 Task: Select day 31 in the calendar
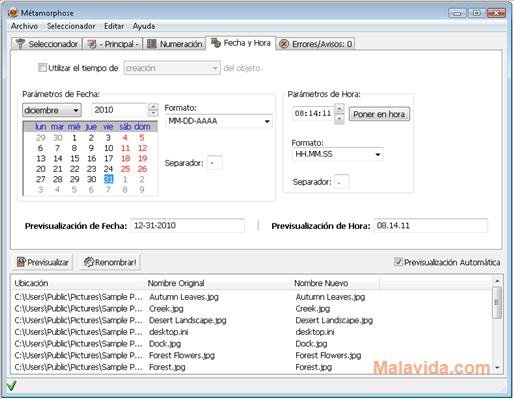point(108,179)
